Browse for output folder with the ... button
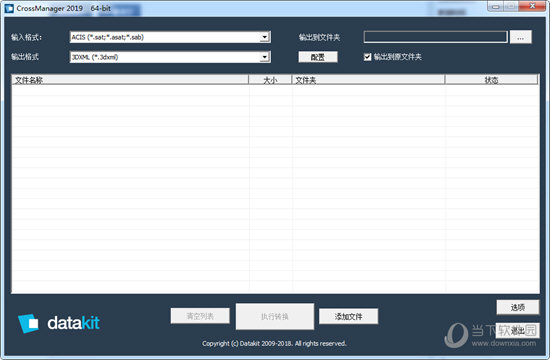550x360 pixels. coord(521,37)
